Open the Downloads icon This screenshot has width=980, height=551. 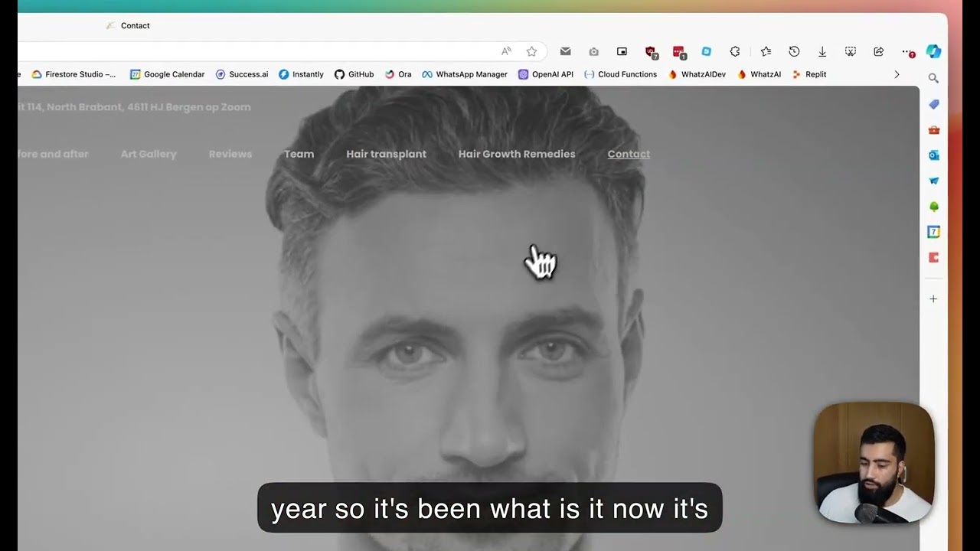[x=822, y=51]
